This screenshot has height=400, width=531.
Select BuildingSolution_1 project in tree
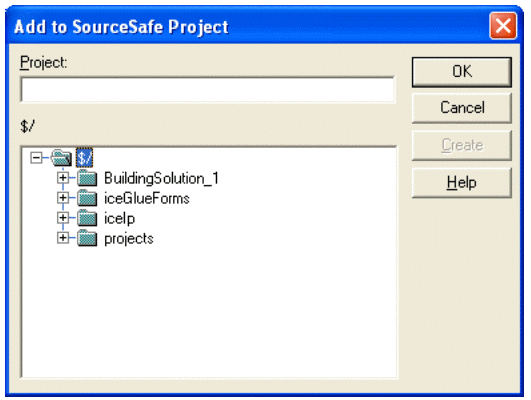click(x=162, y=178)
